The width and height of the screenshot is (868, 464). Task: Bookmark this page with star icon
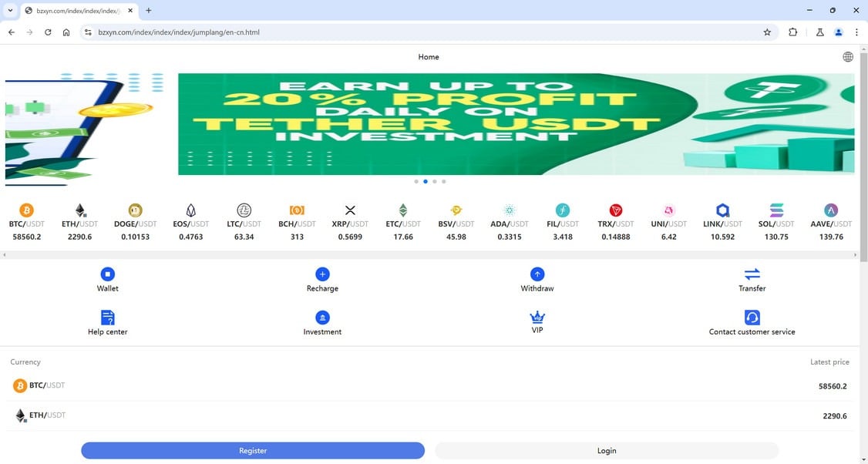pyautogui.click(x=767, y=32)
